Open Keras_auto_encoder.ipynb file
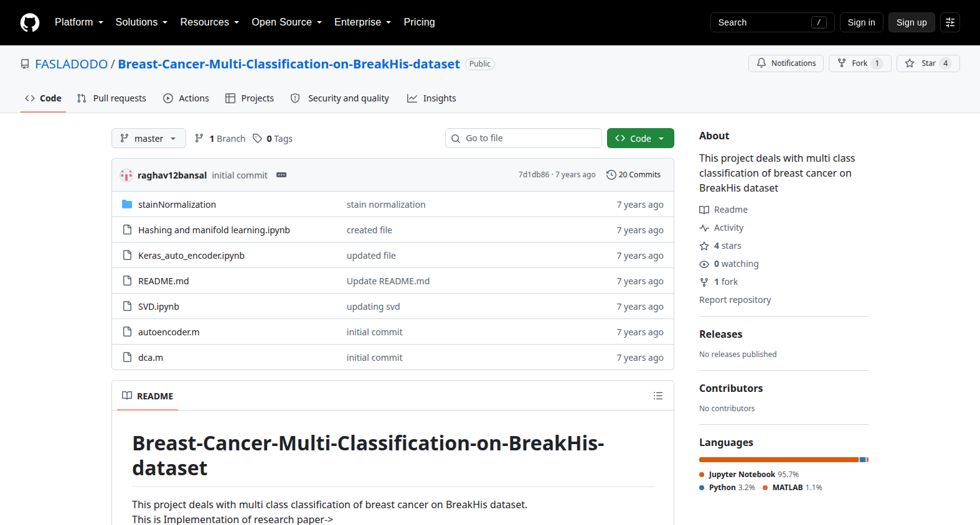980x525 pixels. tap(191, 256)
